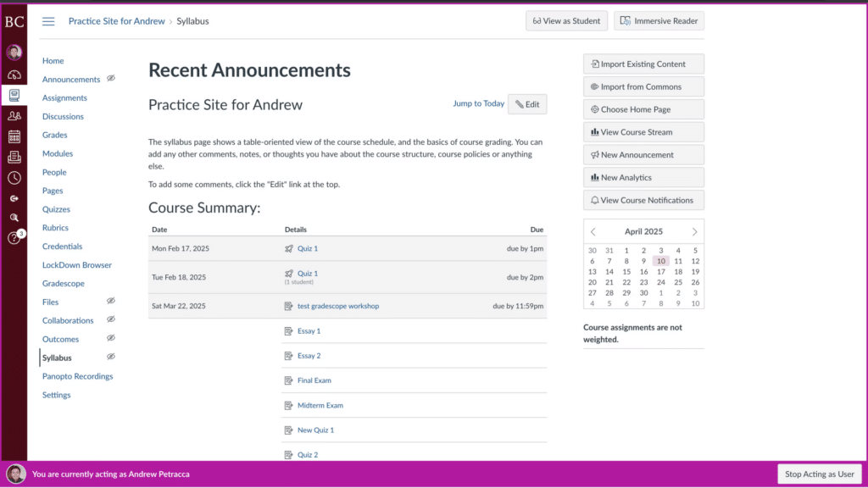Open Quizzes in course navigation
Viewport: 868px width, 488px height.
(x=57, y=210)
